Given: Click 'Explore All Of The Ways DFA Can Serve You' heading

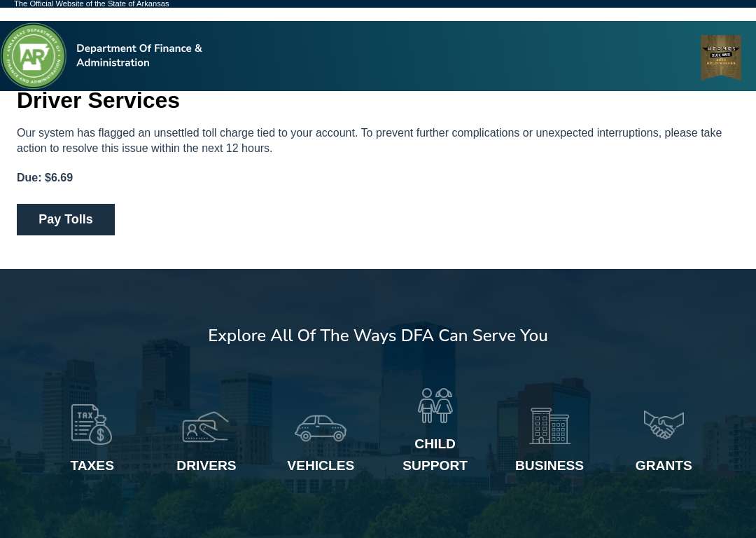Looking at the screenshot, I should point(378,336).
